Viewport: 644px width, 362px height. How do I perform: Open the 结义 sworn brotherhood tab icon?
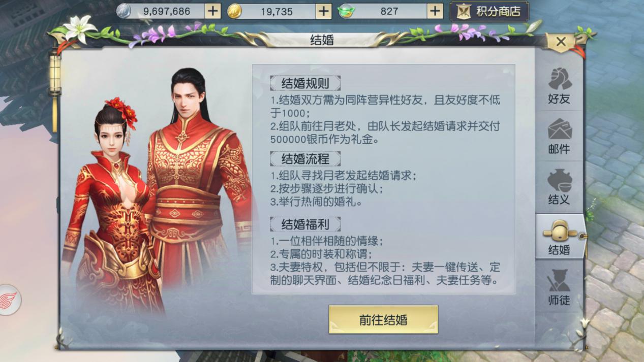tap(559, 186)
